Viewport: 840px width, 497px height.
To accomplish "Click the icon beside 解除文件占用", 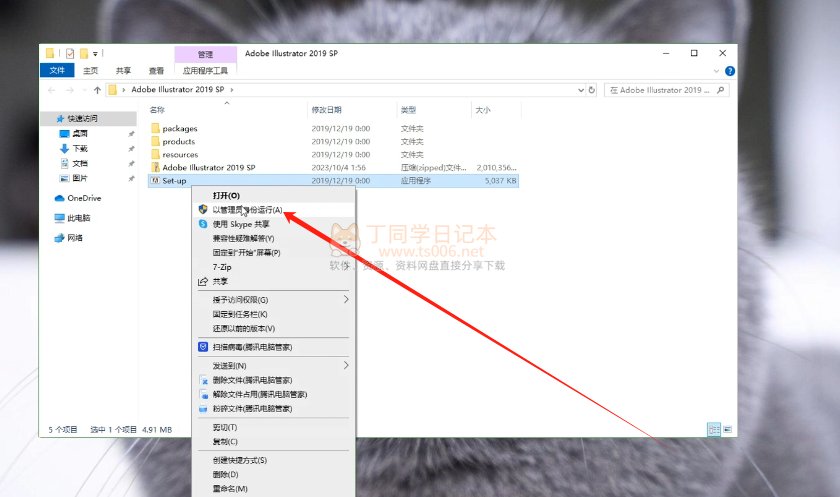I will click(x=204, y=395).
